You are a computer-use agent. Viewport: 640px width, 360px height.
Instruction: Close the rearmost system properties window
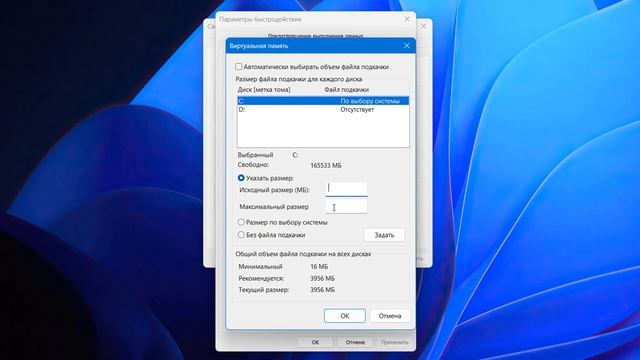(x=424, y=27)
